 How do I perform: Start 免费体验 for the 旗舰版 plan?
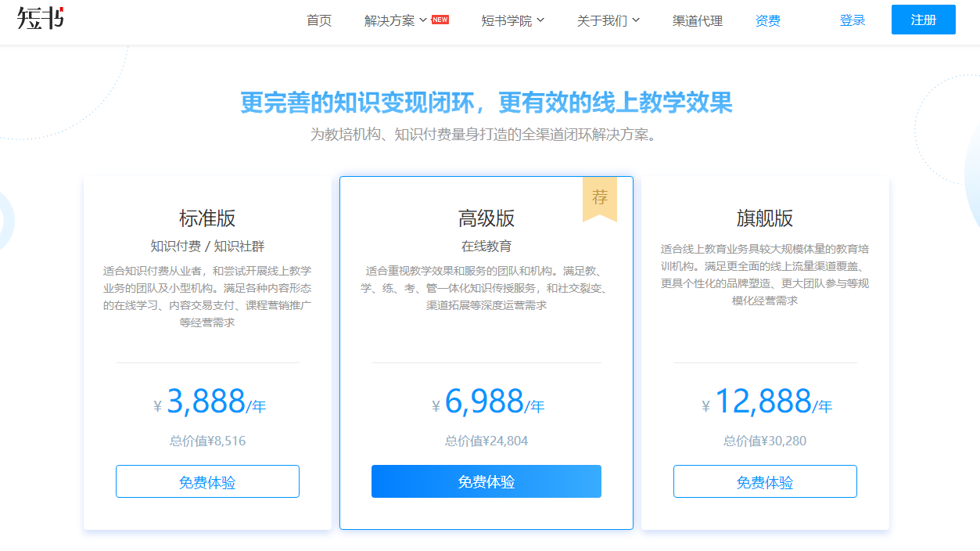coord(765,481)
